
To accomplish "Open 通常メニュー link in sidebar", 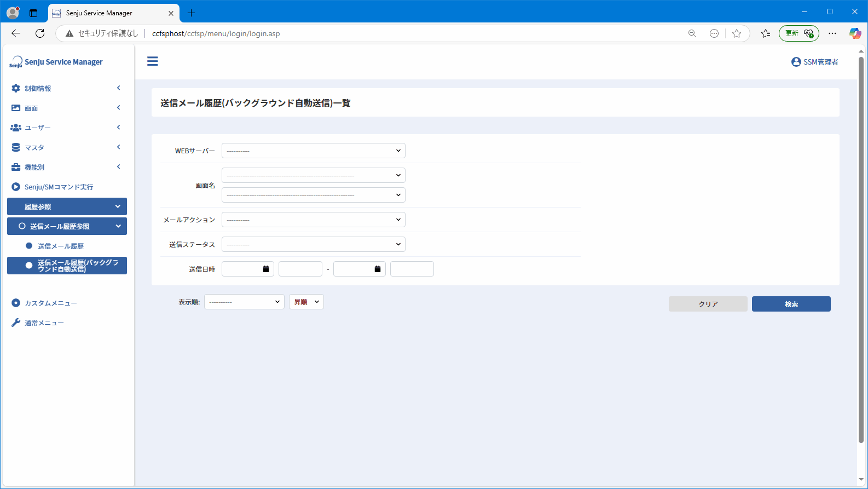I will pyautogui.click(x=44, y=323).
